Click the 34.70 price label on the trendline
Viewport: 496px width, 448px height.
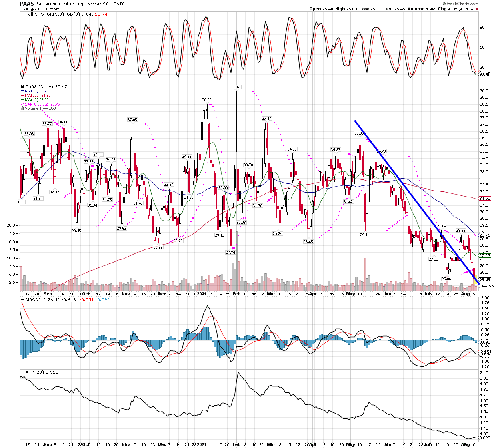tap(381, 151)
